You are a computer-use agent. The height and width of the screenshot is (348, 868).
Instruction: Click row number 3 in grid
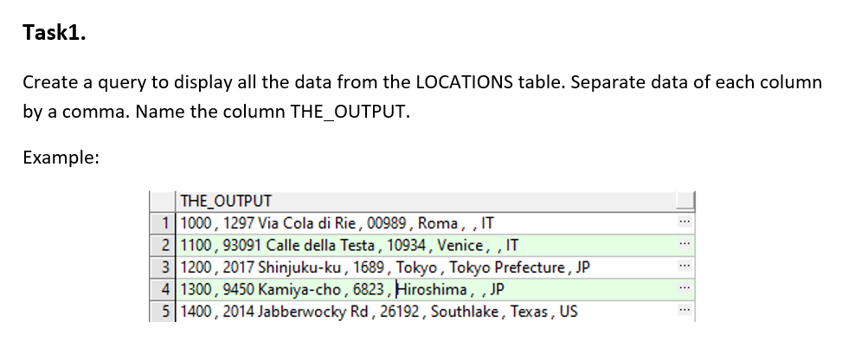(x=163, y=267)
